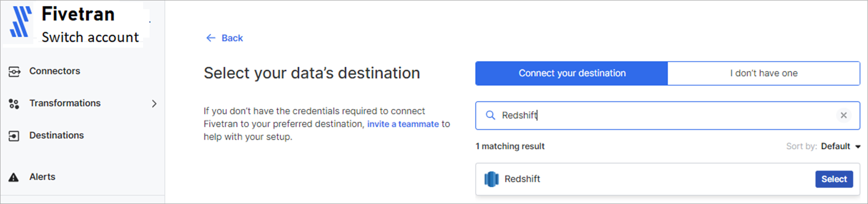Viewport: 868px width, 204px height.
Task: Open Destinations in the sidebar
Action: tap(56, 135)
